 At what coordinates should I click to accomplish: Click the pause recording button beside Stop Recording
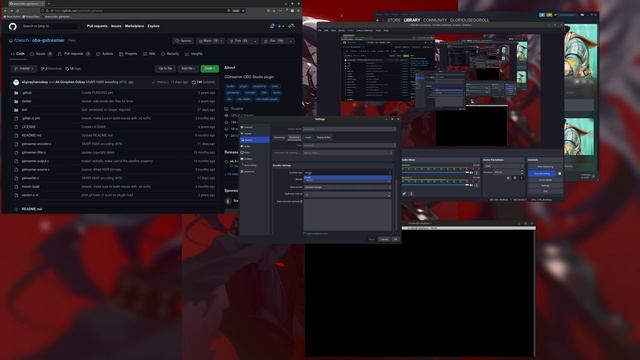tap(560, 173)
